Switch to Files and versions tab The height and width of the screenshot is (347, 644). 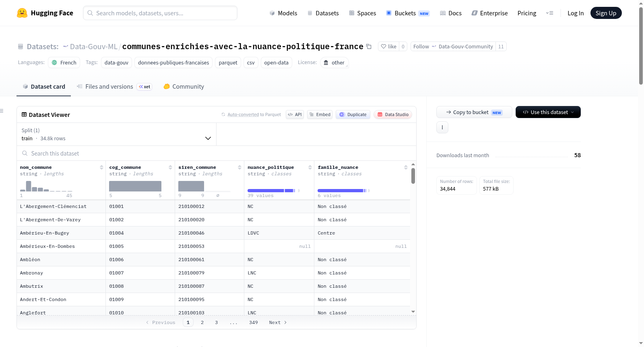coord(114,87)
